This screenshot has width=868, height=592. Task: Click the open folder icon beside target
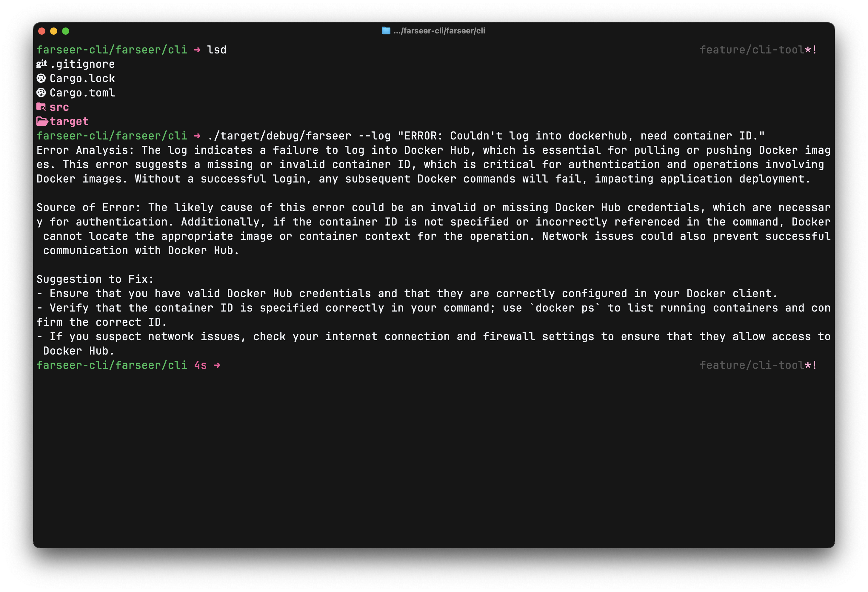coord(42,121)
